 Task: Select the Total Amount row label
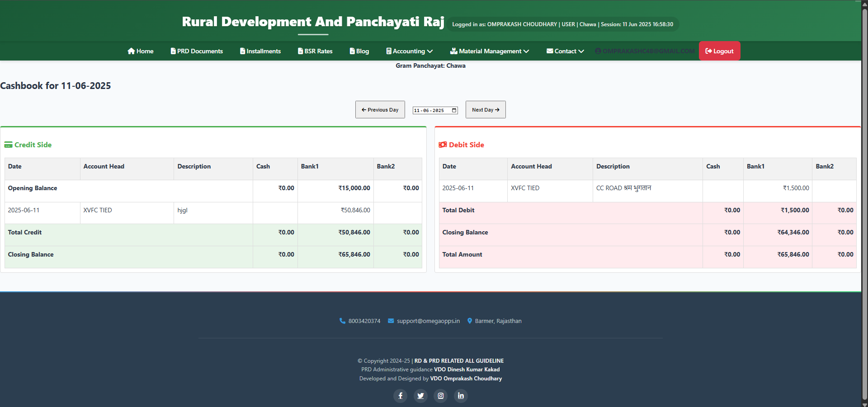click(462, 255)
